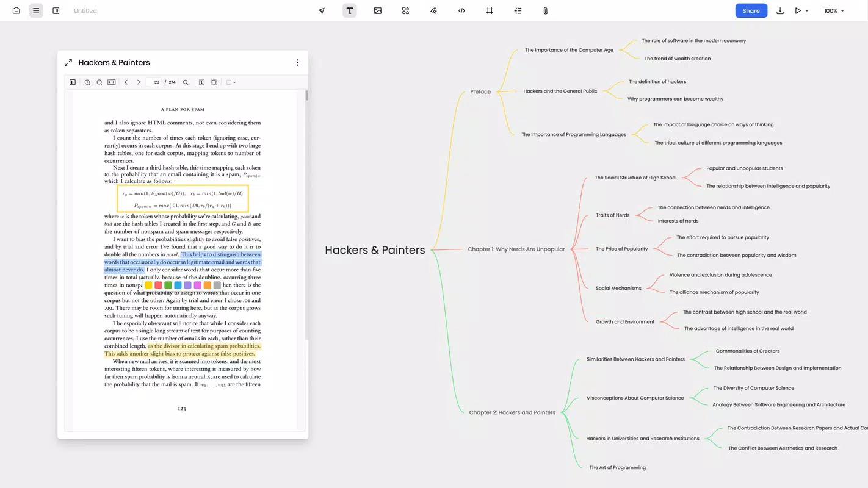
Task: Pick the pink highlight color swatch
Action: point(197,285)
